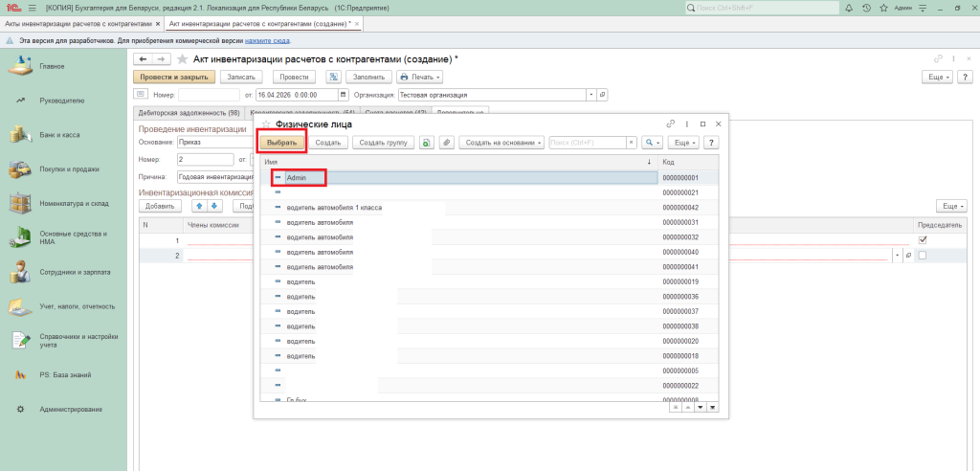The height and width of the screenshot is (471, 980).
Task: Click the help question mark in dialog
Action: pos(711,143)
